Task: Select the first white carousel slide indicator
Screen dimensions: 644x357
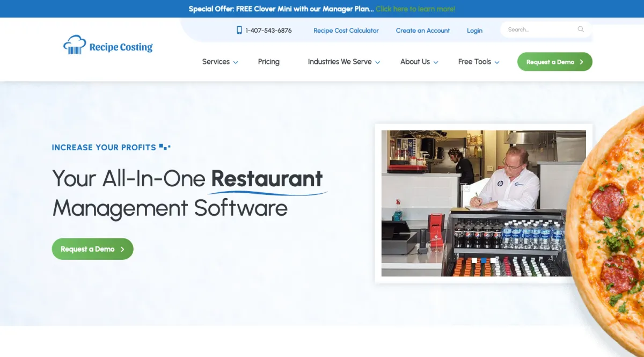Action: pyautogui.click(x=474, y=260)
